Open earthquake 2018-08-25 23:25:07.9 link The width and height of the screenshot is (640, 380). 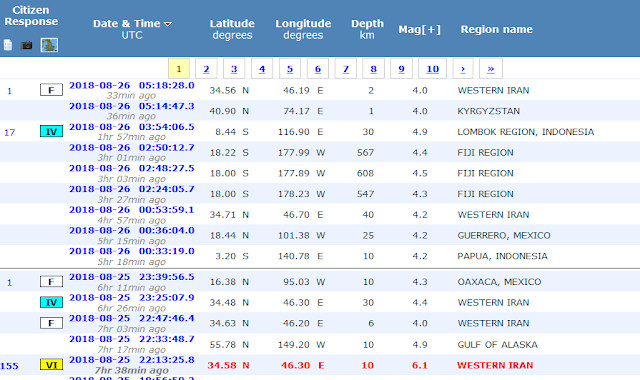click(131, 298)
